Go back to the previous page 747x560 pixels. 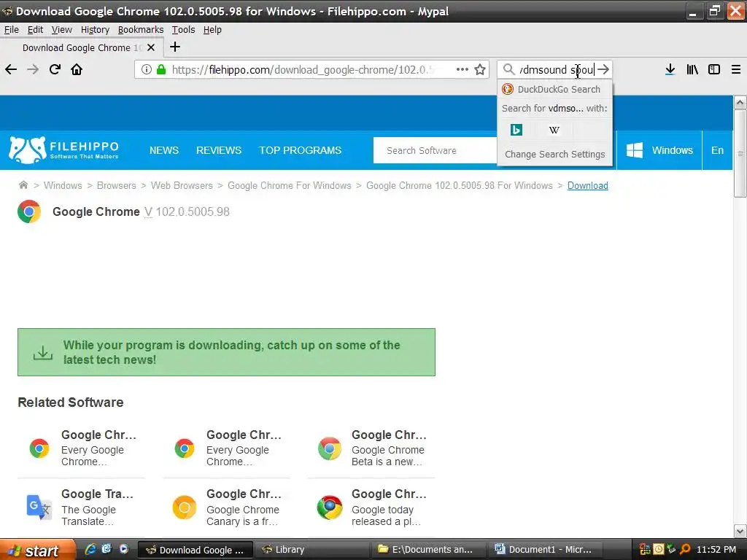pos(11,69)
